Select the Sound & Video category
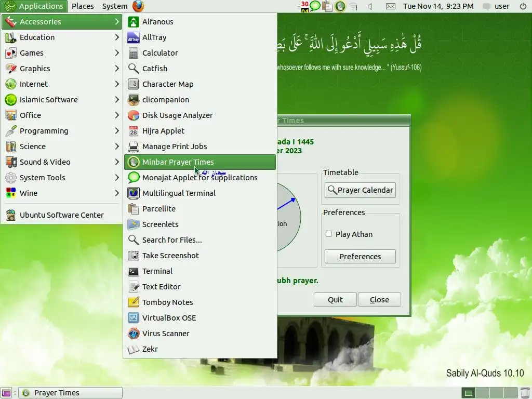Image resolution: width=532 pixels, height=399 pixels. [x=62, y=162]
